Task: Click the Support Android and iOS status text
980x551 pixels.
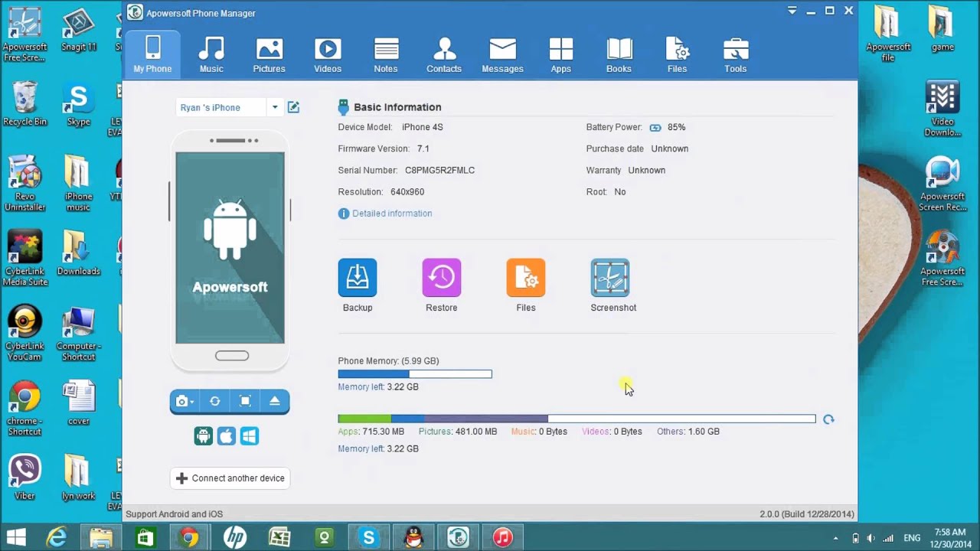Action: 174,514
